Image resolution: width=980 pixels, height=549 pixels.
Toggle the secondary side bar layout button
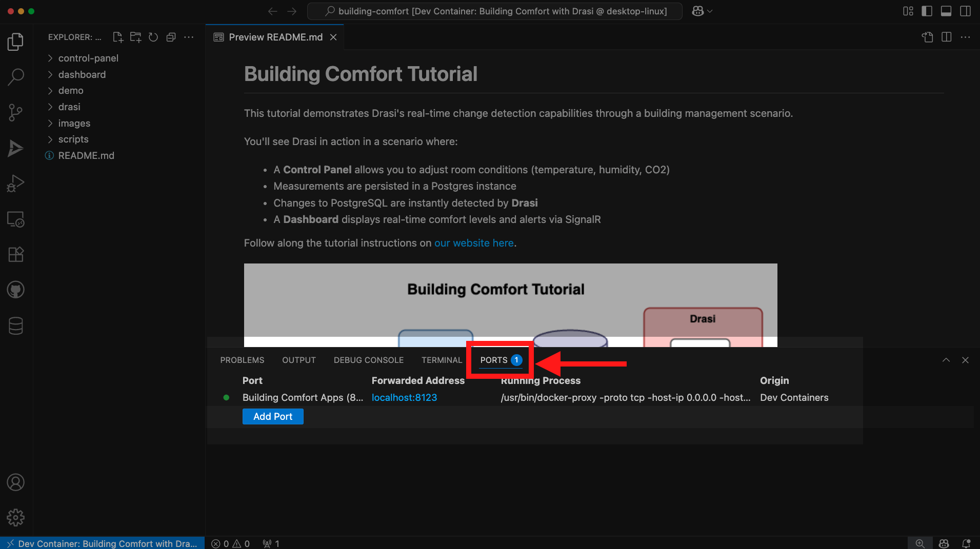965,11
